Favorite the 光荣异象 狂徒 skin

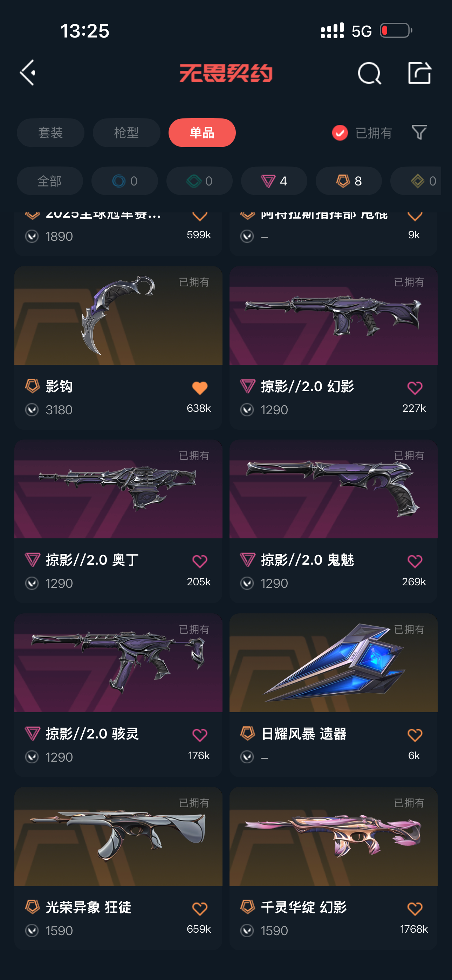coord(199,908)
